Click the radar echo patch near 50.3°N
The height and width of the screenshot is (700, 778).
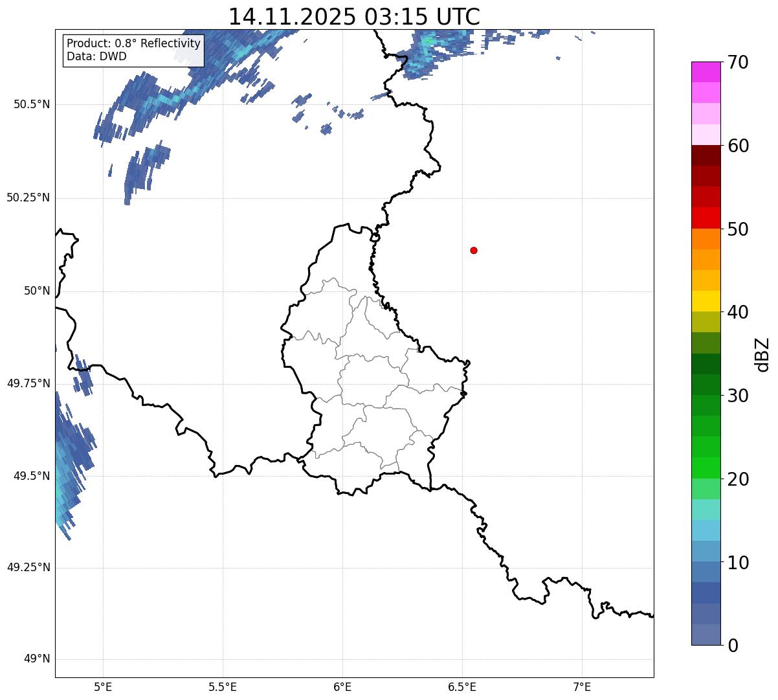coord(146,172)
